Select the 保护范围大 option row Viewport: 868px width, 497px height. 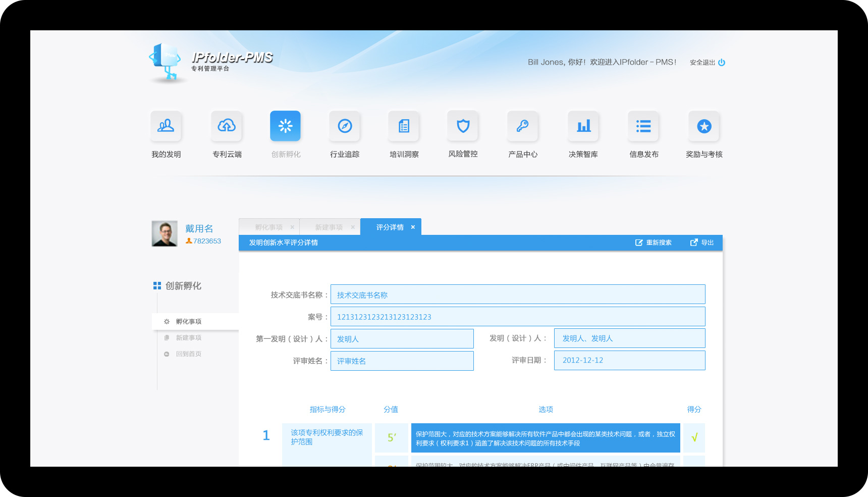(x=546, y=438)
